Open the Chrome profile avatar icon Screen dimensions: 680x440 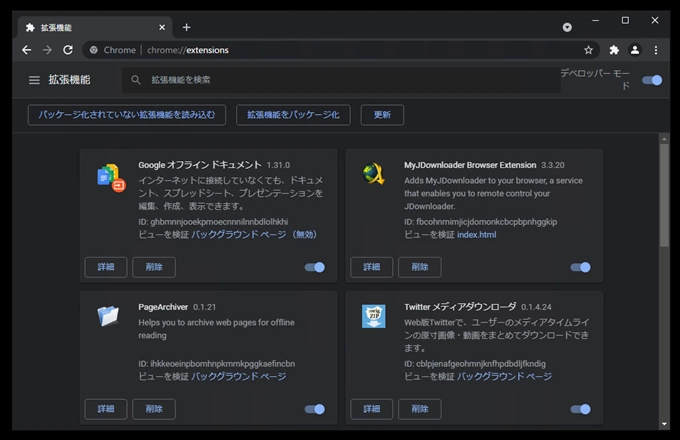635,50
